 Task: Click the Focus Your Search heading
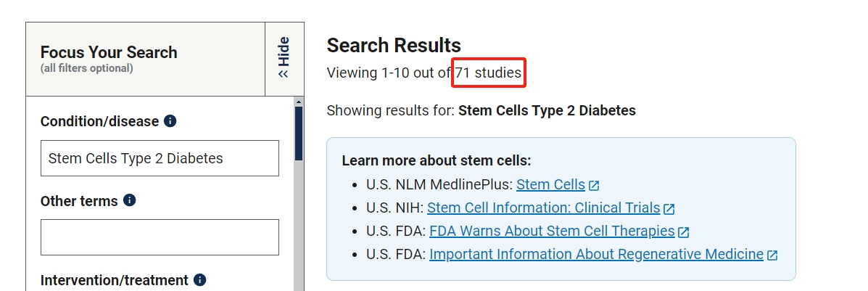click(109, 52)
